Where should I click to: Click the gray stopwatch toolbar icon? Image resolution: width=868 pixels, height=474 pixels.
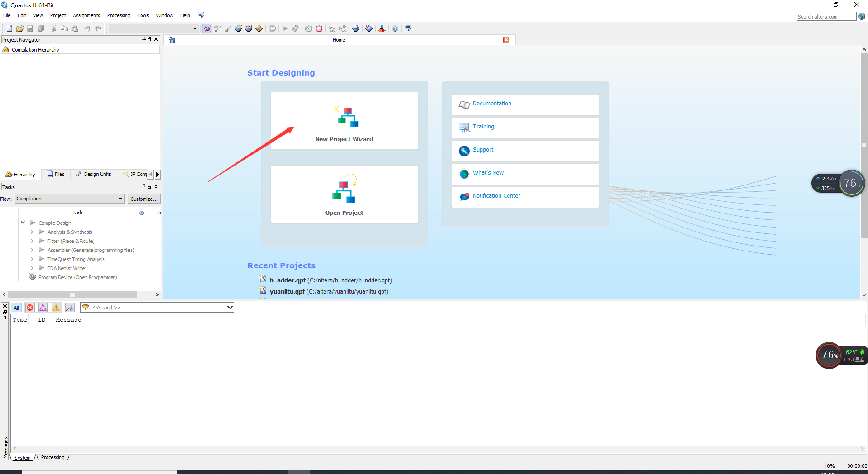coord(308,28)
